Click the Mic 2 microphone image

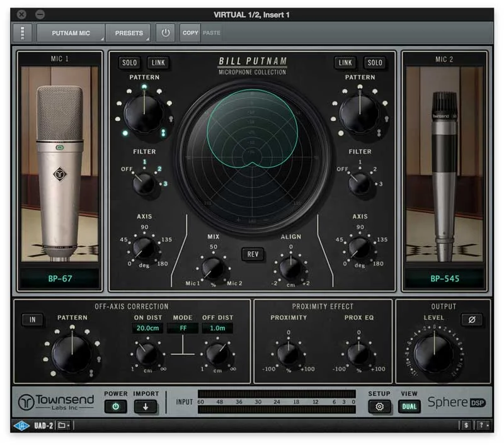[x=444, y=164]
